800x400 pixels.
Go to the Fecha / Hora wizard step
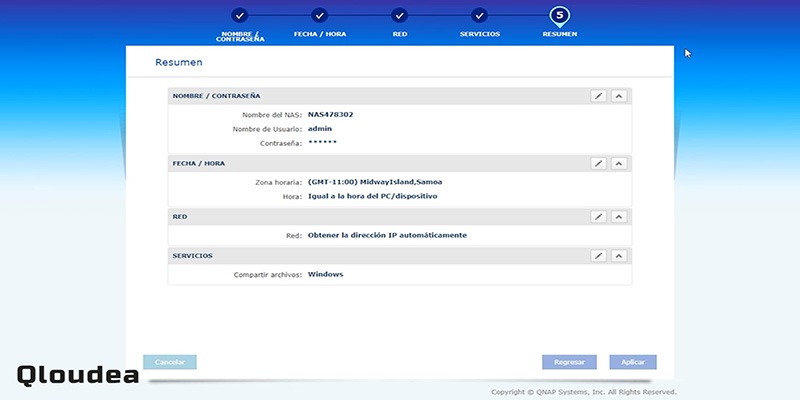[320, 15]
